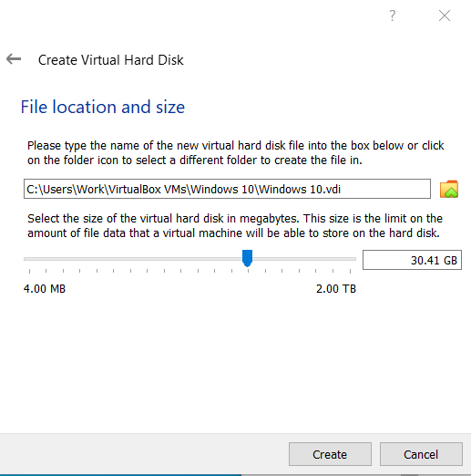Click the 2.00 TB maximum label

336,288
